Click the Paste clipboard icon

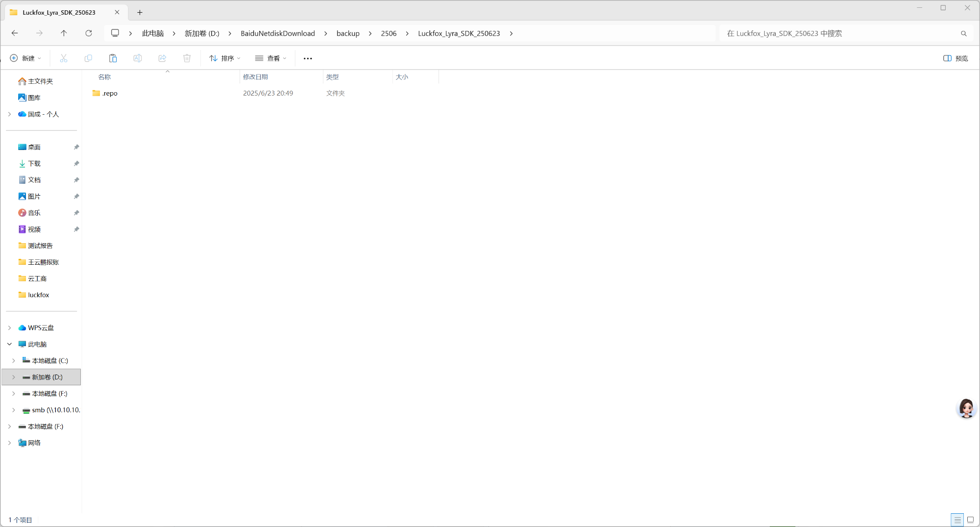(x=113, y=58)
